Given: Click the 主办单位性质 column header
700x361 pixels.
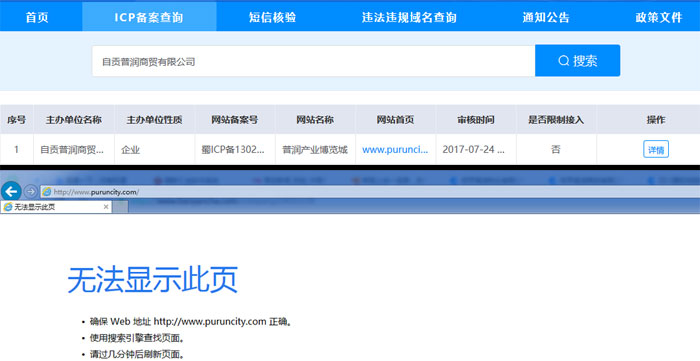Looking at the screenshot, I should (154, 120).
